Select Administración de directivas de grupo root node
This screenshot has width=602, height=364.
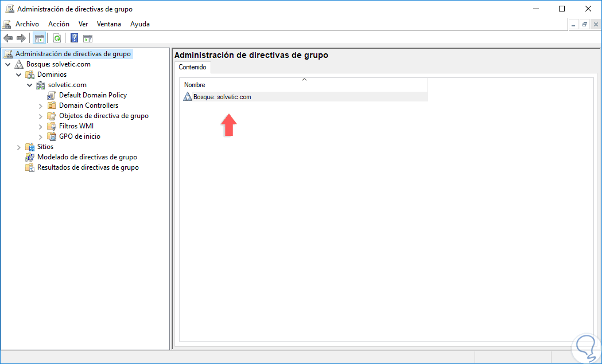[x=73, y=54]
